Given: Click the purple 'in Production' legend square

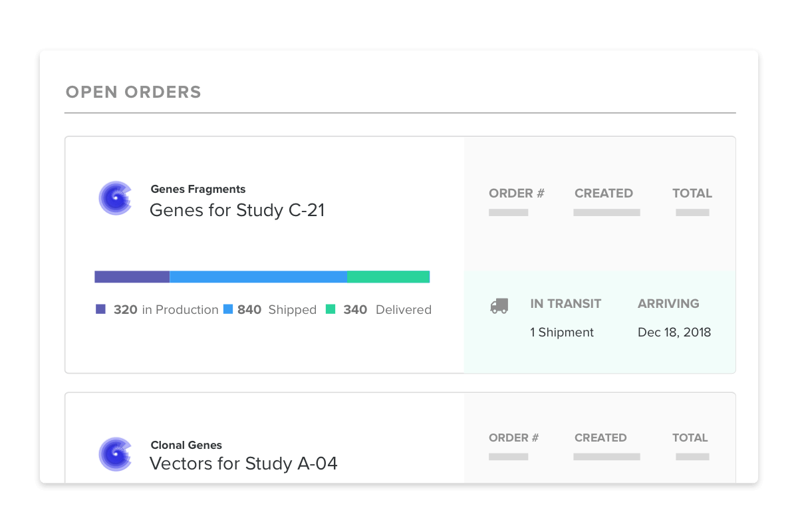Looking at the screenshot, I should (x=100, y=309).
